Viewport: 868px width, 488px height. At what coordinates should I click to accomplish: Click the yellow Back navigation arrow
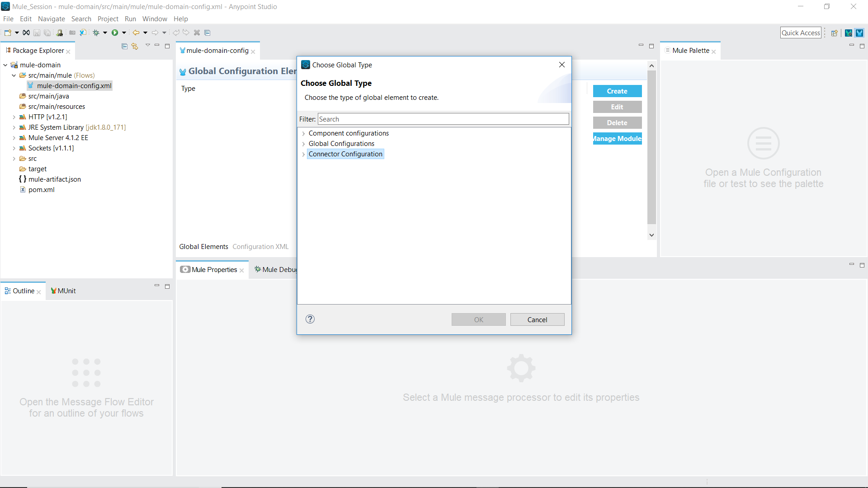coord(136,33)
